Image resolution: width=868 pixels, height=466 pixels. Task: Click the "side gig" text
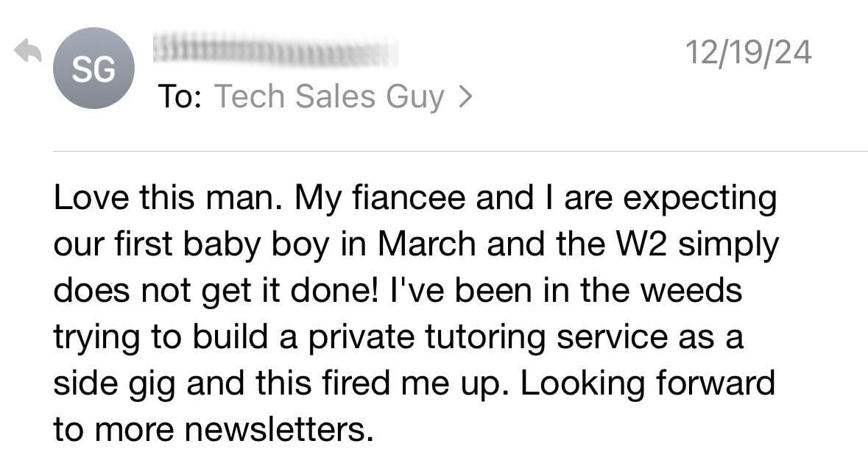point(113,382)
